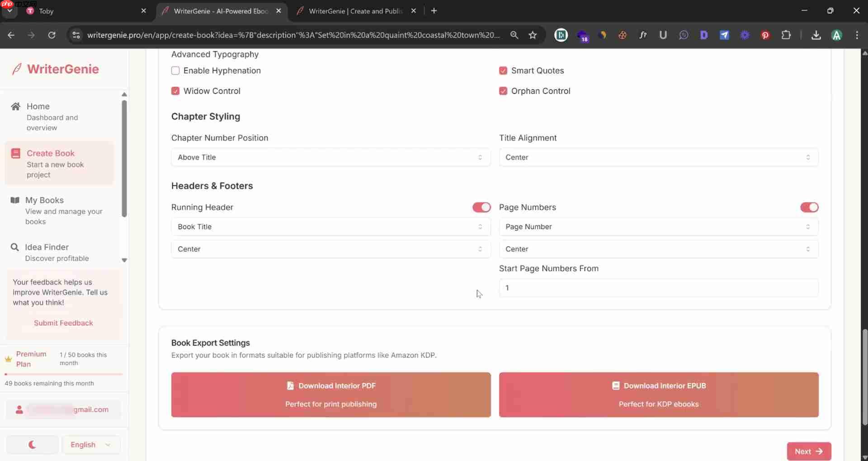Screen dimensions: 868x461
Task: Click Submit Feedback link
Action: (x=63, y=323)
